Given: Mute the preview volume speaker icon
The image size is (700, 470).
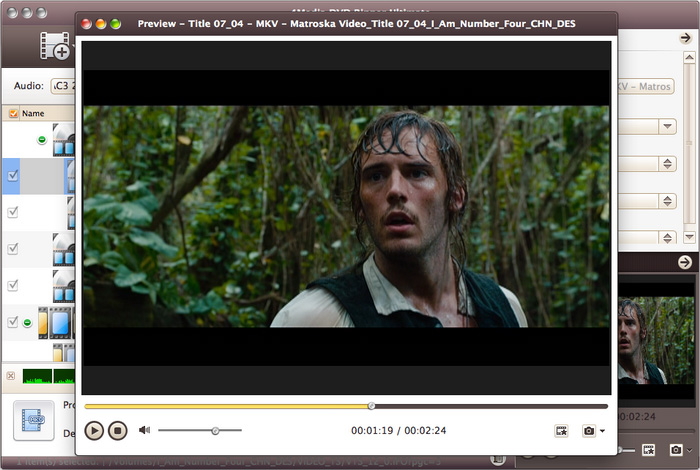Looking at the screenshot, I should click(x=145, y=430).
